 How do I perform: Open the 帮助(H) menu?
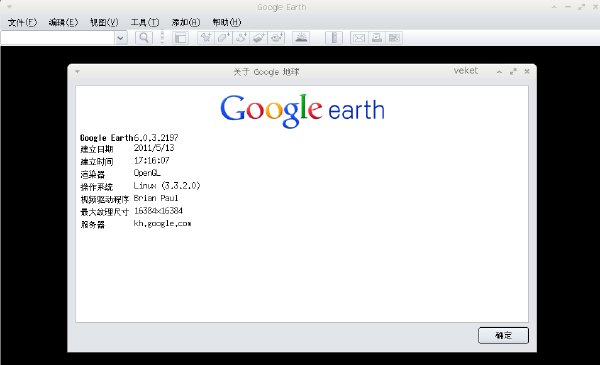click(x=227, y=22)
